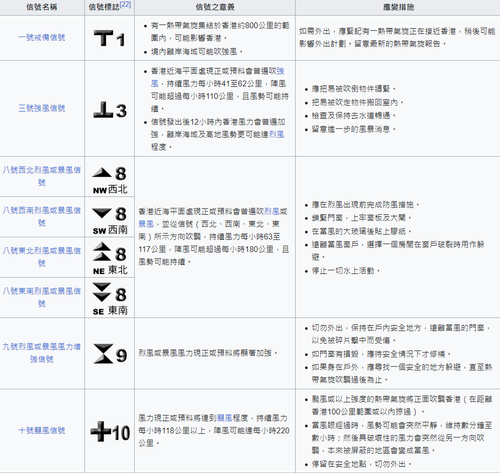500x473 pixels.
Task: Follow the 八號西北烈風或暴風信號 link
Action: click(42, 176)
